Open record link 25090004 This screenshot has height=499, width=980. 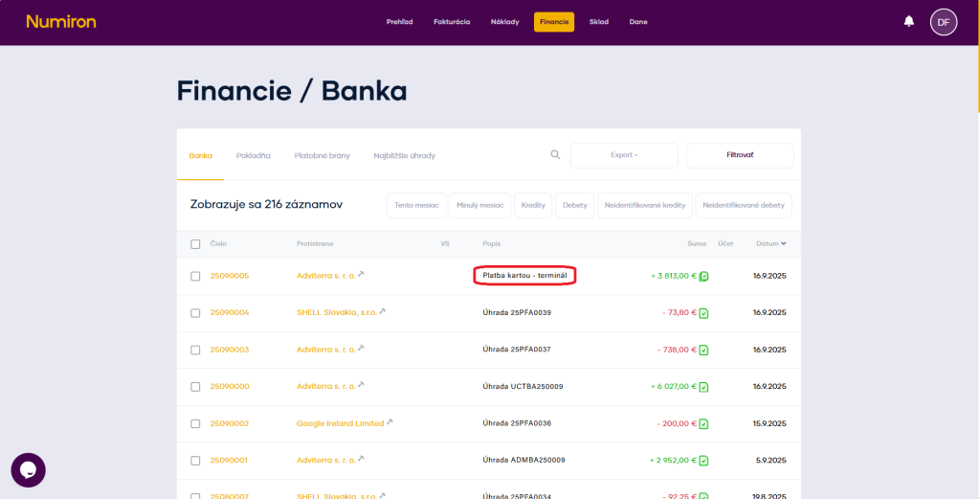[230, 312]
